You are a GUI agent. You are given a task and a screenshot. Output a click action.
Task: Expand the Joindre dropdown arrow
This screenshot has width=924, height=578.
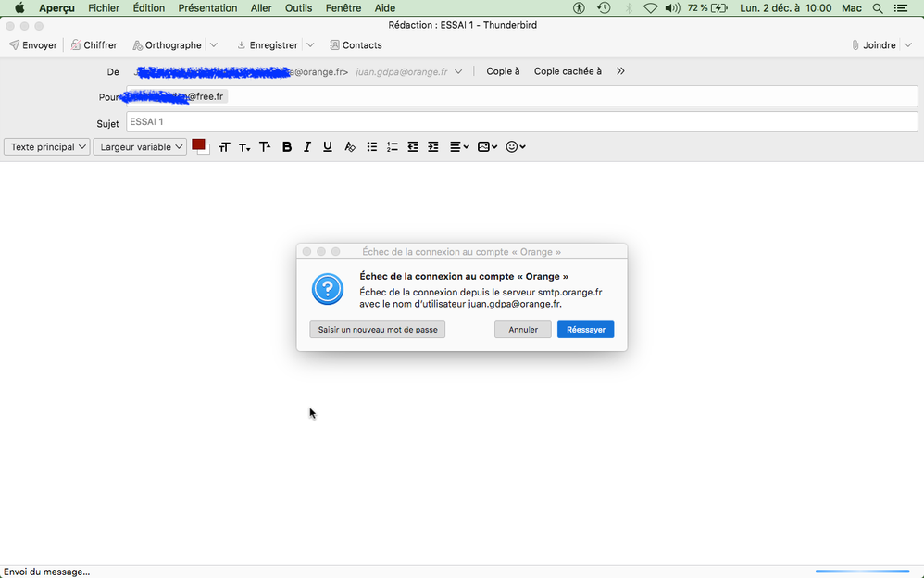[x=908, y=44]
